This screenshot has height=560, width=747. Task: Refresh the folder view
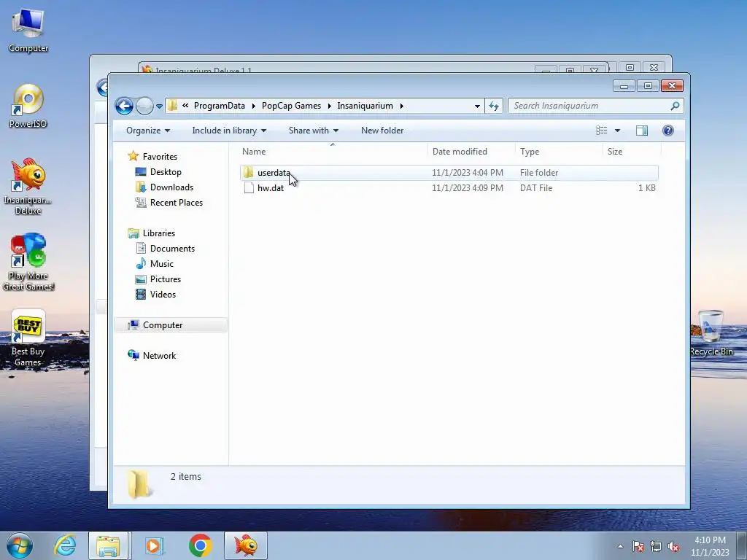[x=494, y=106]
